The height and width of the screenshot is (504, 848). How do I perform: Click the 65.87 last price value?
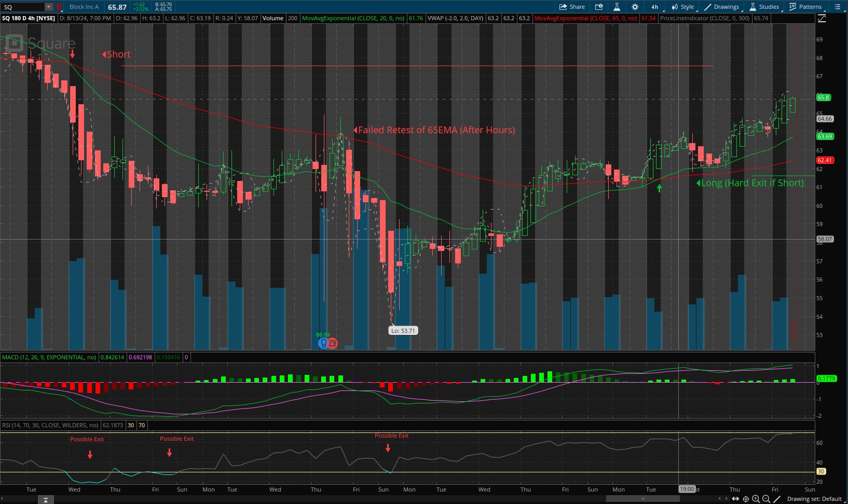click(x=117, y=7)
